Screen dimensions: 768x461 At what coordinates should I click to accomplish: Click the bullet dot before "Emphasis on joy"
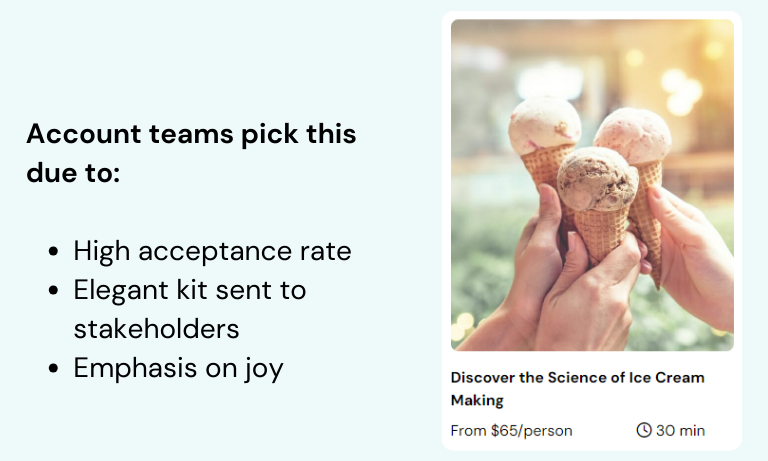click(x=53, y=369)
